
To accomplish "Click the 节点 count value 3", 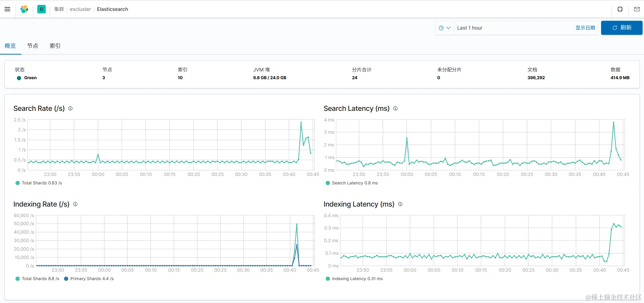I will click(104, 78).
